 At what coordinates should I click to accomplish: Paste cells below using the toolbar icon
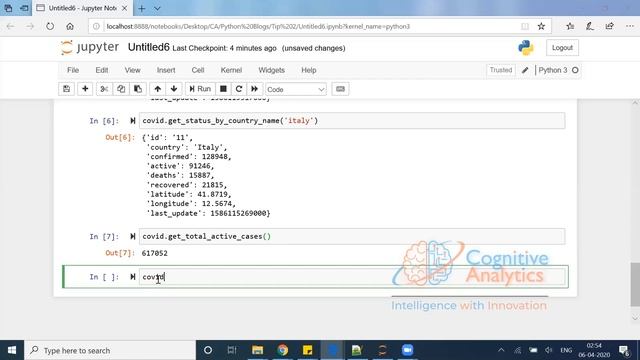click(x=138, y=89)
